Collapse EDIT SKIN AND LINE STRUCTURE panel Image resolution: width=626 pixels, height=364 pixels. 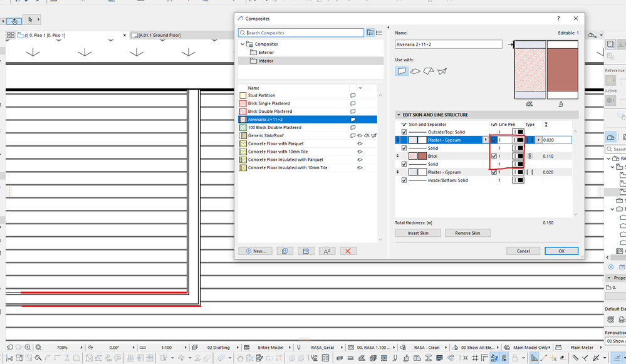point(398,115)
